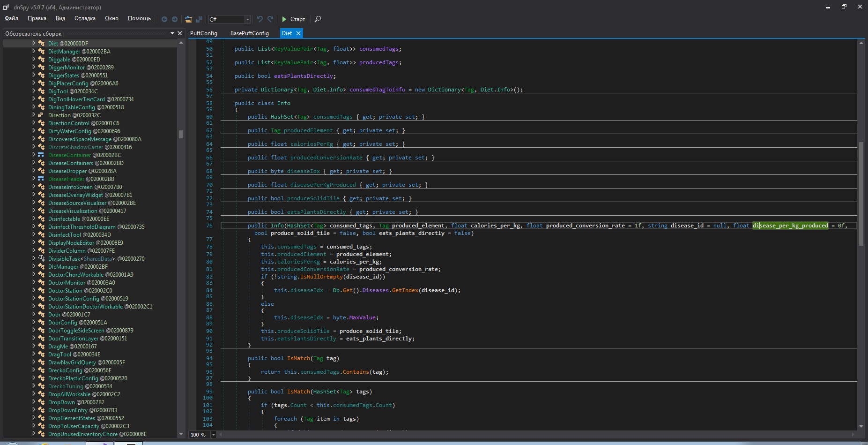Switch to the BasePuftConfig tab
Viewport: 868px width, 445px height.
249,33
